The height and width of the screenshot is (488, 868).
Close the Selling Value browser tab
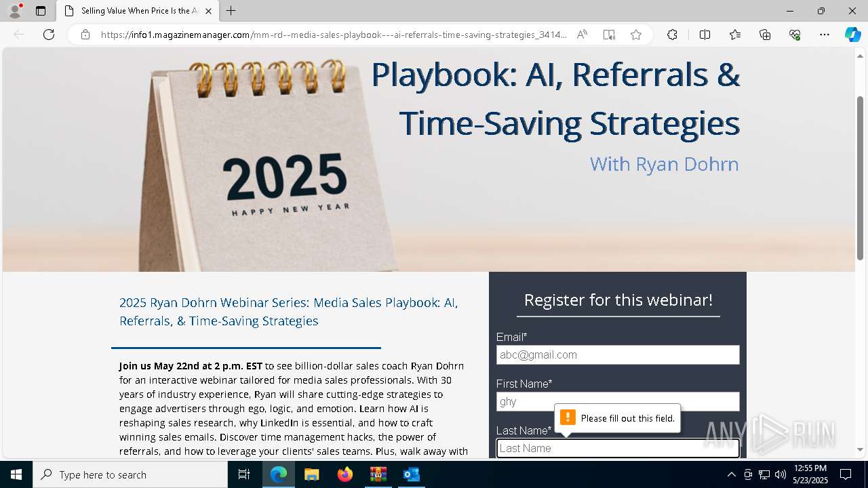pos(208,11)
